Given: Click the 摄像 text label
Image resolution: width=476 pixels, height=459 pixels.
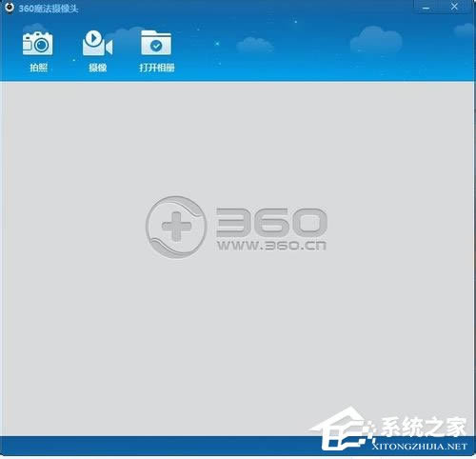Looking at the screenshot, I should (97, 68).
